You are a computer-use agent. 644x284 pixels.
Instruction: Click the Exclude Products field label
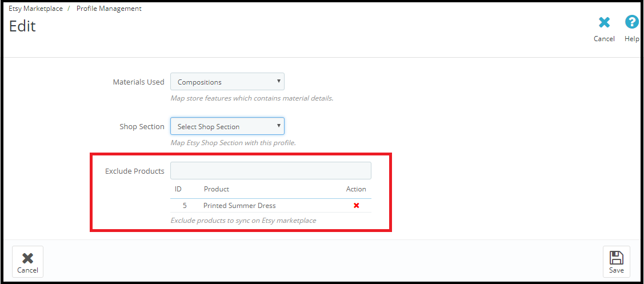pos(134,171)
